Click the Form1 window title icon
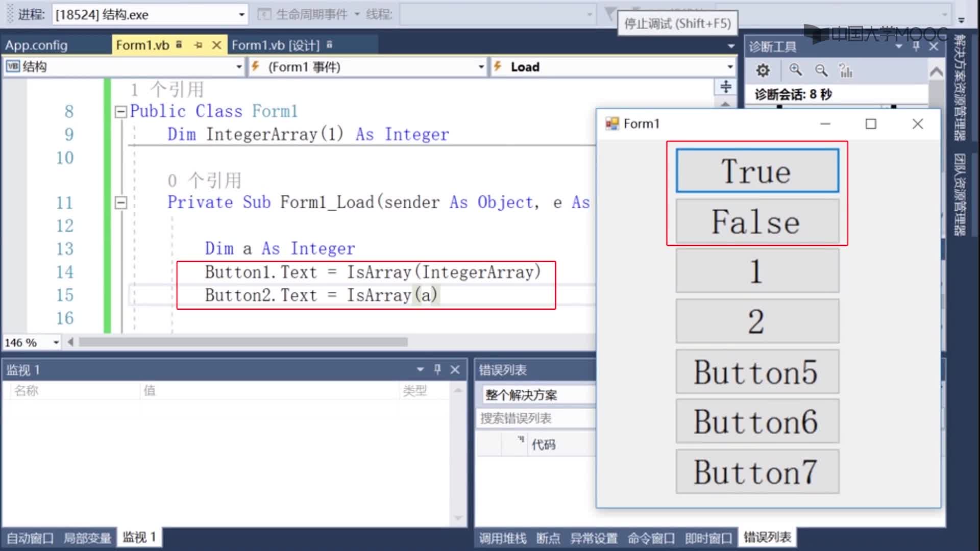 click(x=611, y=123)
